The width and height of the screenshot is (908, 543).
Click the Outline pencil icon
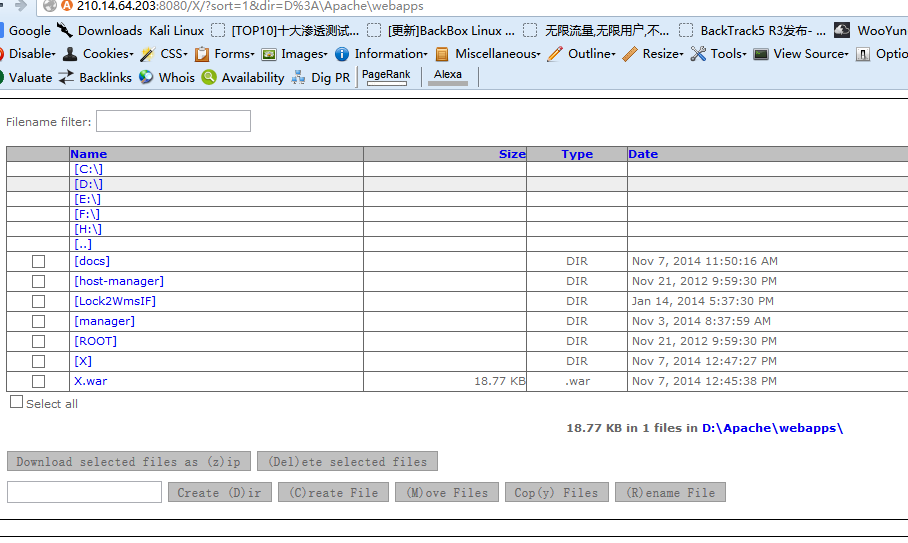pos(555,54)
